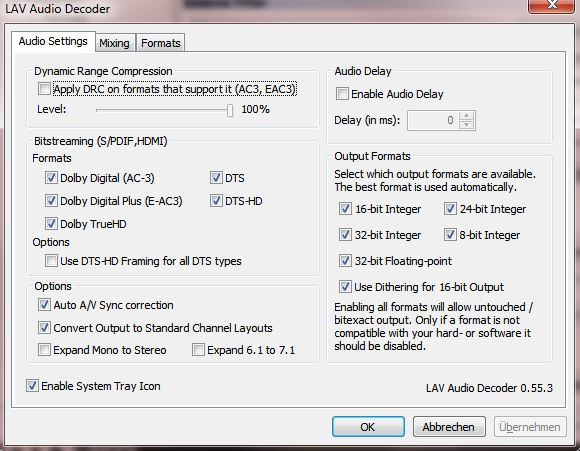Uncheck Enable System Tray Icon
This screenshot has height=451, width=580.
32,386
